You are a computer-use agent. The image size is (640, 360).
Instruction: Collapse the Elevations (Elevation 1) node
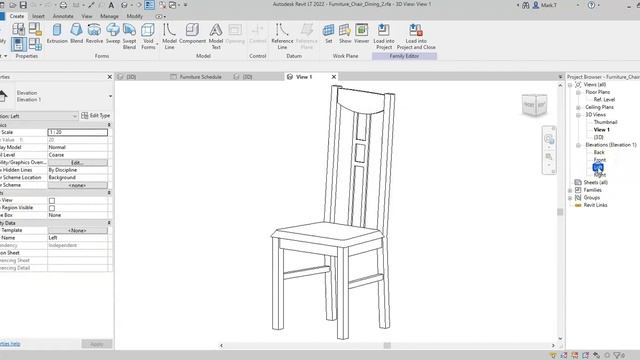pos(578,145)
